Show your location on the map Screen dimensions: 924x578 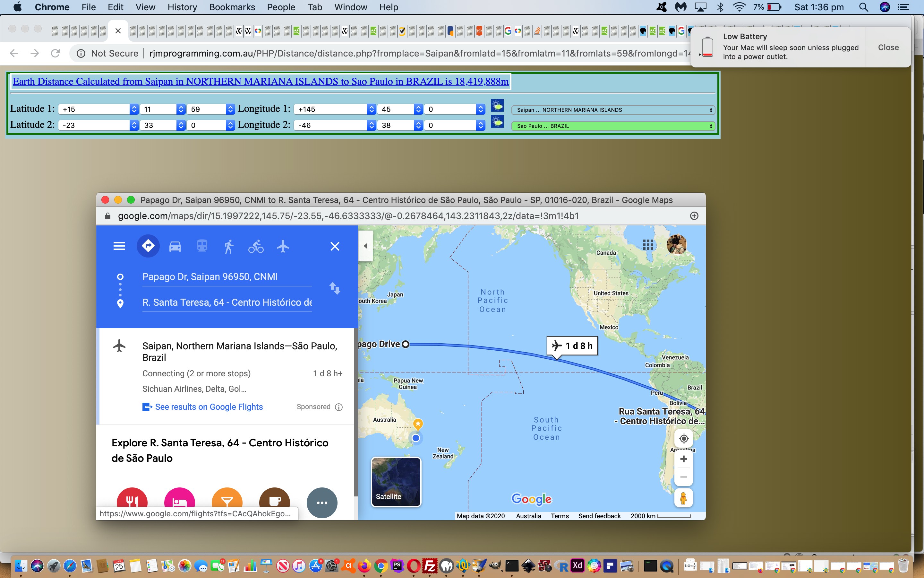click(684, 438)
